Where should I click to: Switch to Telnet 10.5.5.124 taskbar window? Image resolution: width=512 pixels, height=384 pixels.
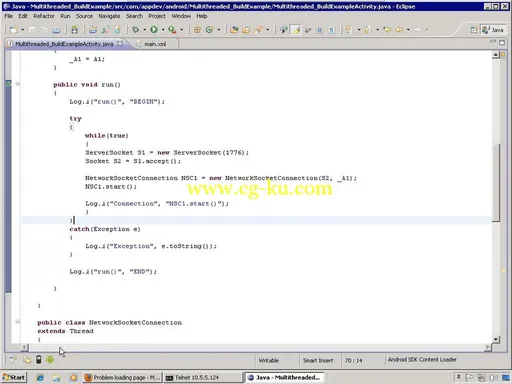[x=204, y=377]
